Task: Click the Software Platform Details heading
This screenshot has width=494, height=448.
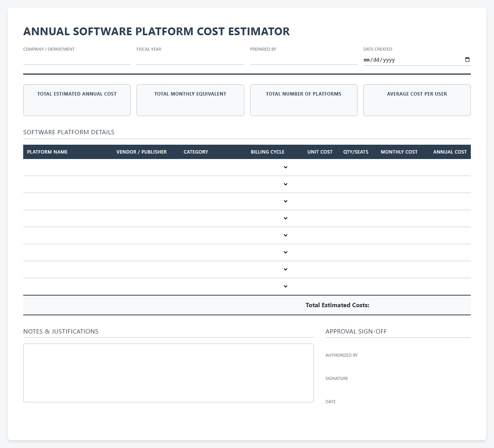Action: pyautogui.click(x=69, y=132)
